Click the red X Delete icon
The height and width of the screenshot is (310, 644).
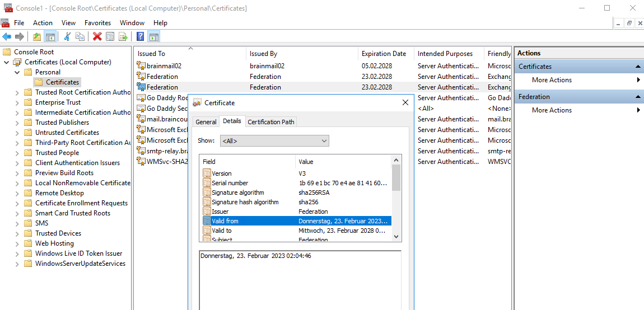click(97, 36)
